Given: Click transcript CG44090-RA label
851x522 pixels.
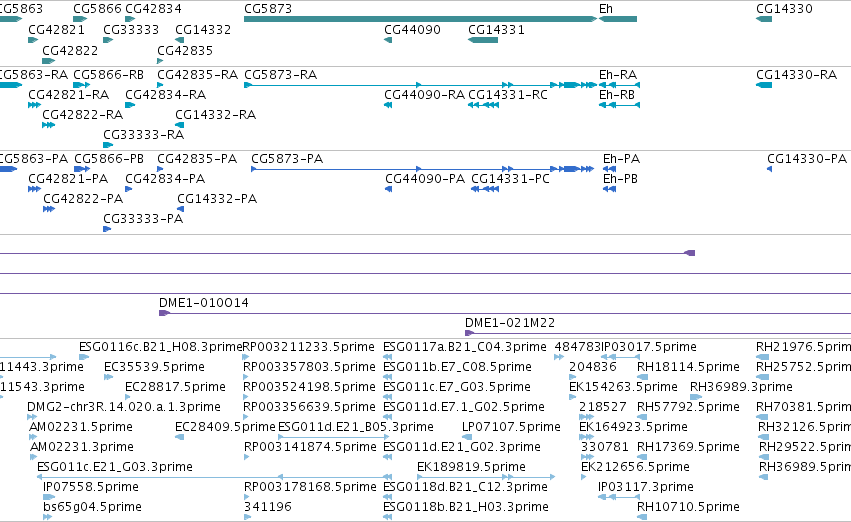Looking at the screenshot, I should (425, 95).
